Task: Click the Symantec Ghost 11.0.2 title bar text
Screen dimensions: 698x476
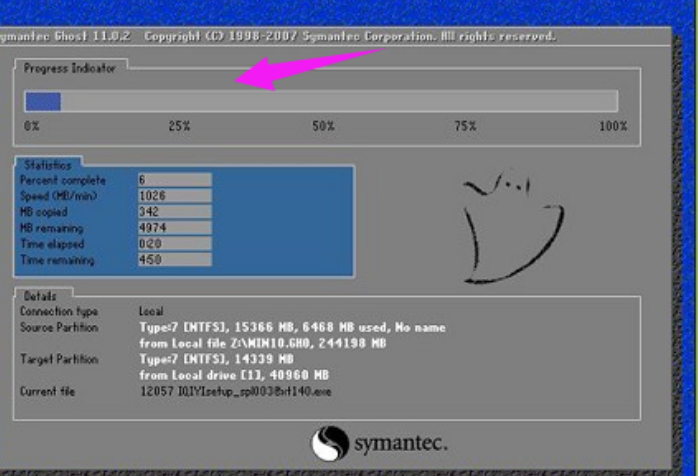Action: [277, 37]
